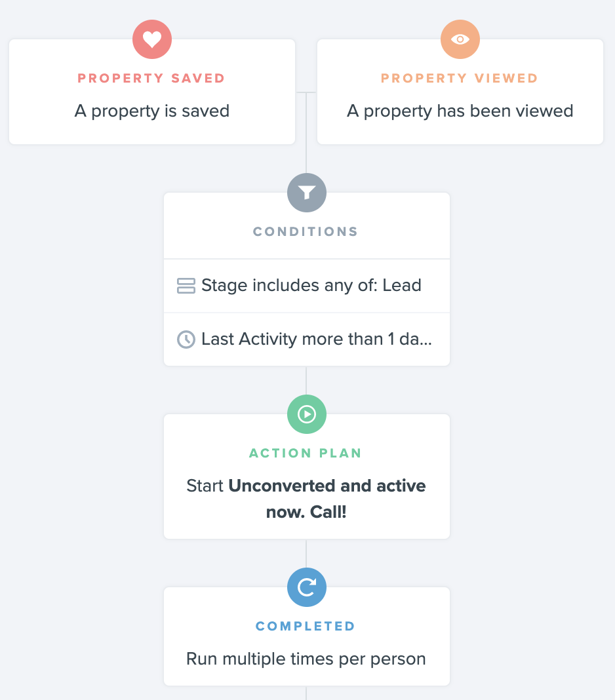Screen dimensions: 615x700
Task: Click the Conditions header label
Action: (306, 231)
